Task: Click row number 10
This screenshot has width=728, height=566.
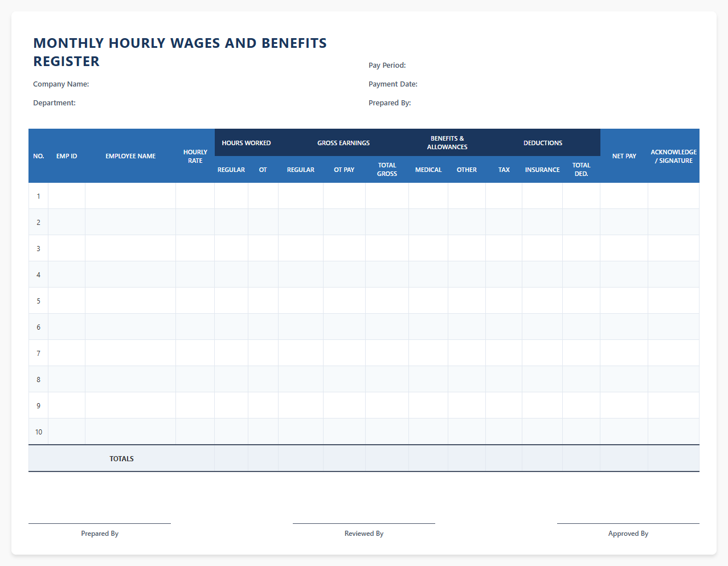Action: click(x=39, y=432)
